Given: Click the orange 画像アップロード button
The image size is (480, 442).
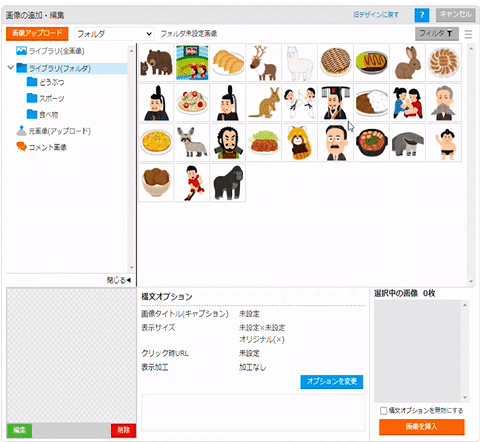Looking at the screenshot, I should [x=37, y=33].
